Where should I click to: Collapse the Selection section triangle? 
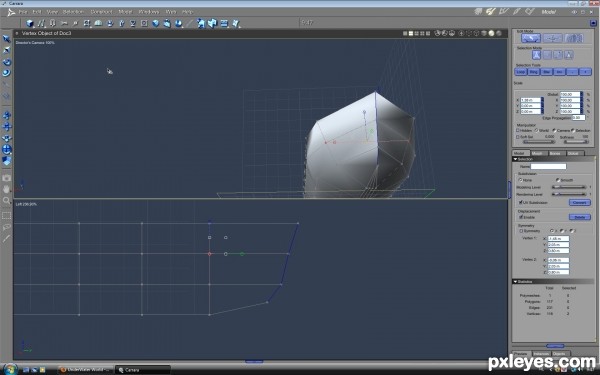pyautogui.click(x=515, y=159)
